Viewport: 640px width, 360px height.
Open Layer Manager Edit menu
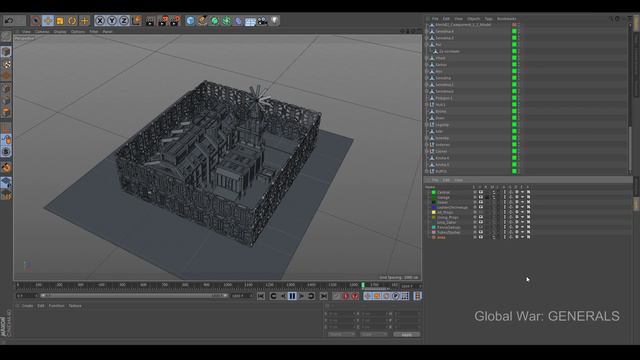[x=447, y=180]
